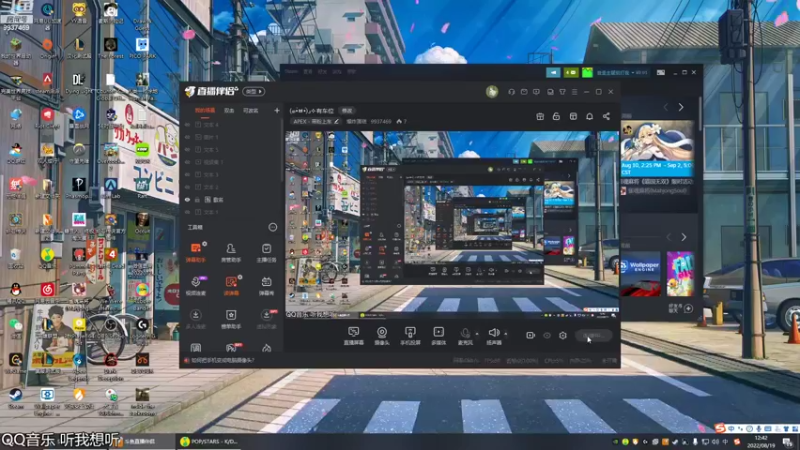Open the Fall Guys thumbnail in Steam
Screen dimensions: 800x450
click(x=680, y=274)
